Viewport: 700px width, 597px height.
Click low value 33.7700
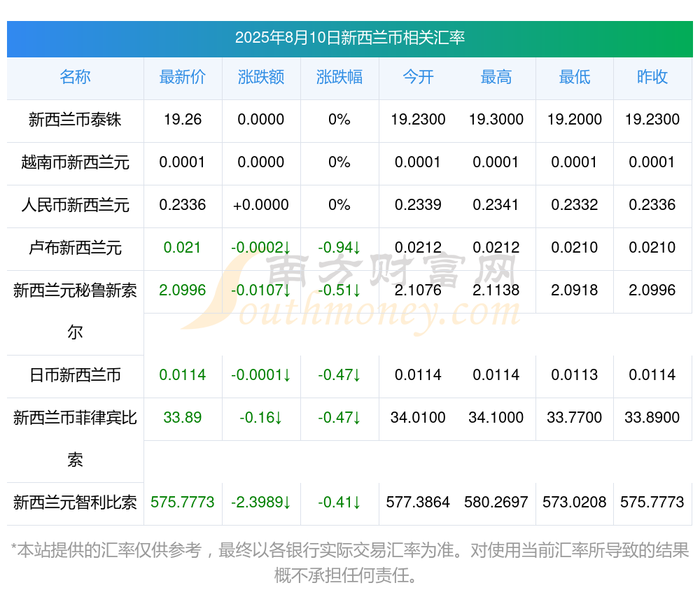click(x=575, y=418)
